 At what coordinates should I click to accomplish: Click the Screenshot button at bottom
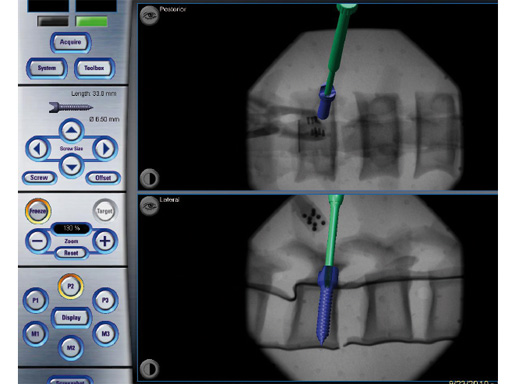pyautogui.click(x=70, y=380)
